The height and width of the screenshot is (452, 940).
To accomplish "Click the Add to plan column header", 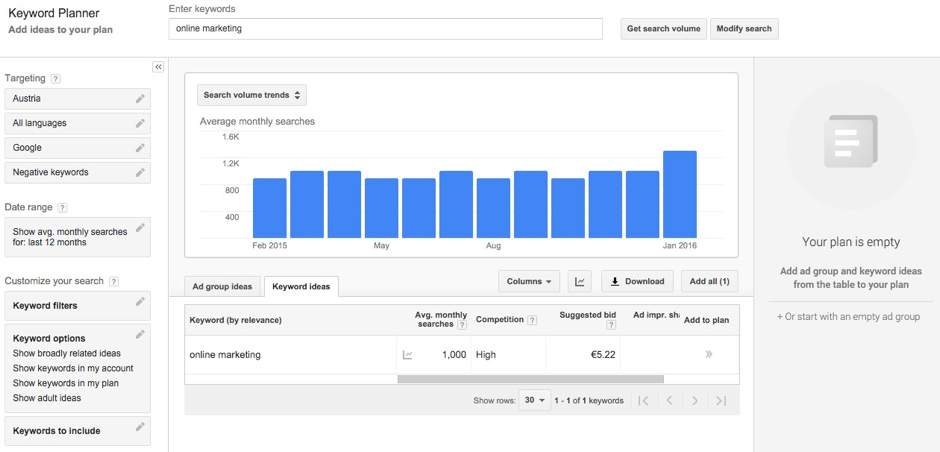I will (x=706, y=320).
